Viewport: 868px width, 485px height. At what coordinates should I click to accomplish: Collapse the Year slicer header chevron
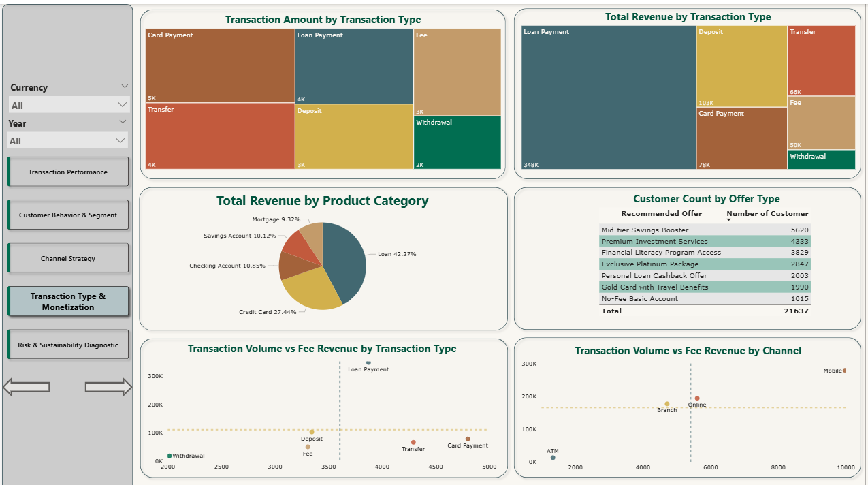tap(123, 122)
